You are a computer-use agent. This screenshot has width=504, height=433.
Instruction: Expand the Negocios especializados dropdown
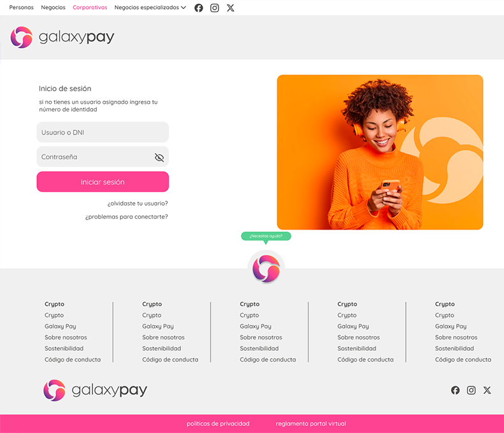point(150,8)
